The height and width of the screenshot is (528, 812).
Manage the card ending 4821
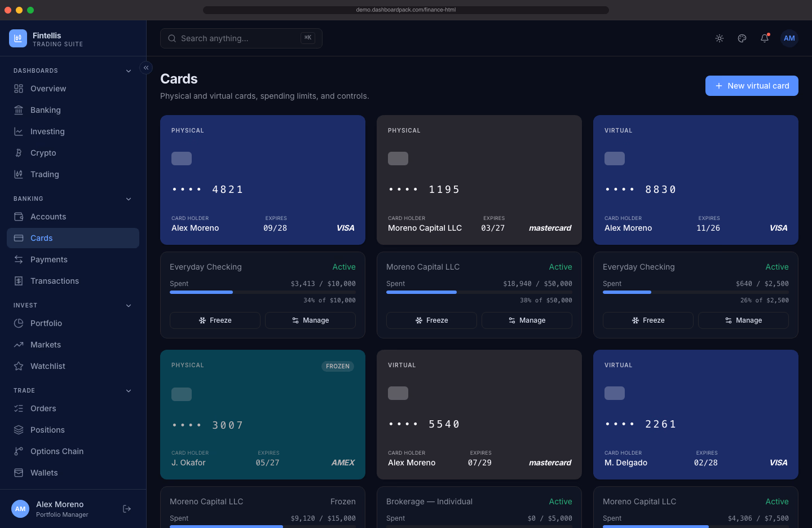click(310, 320)
